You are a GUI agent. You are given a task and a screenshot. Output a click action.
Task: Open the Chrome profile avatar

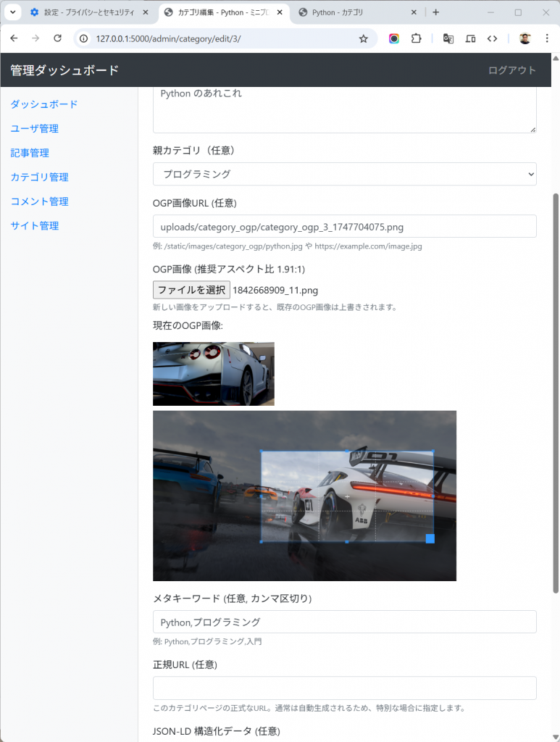(525, 39)
